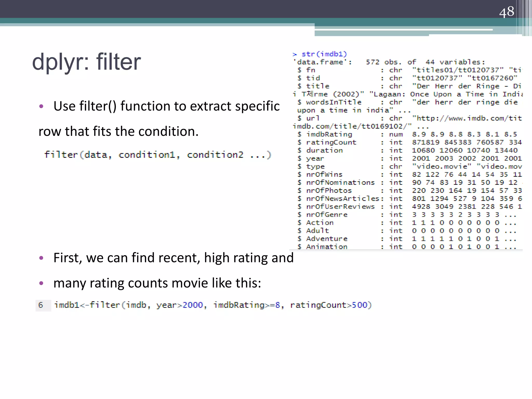Select the '$ tid' variable row

pos(407,78)
